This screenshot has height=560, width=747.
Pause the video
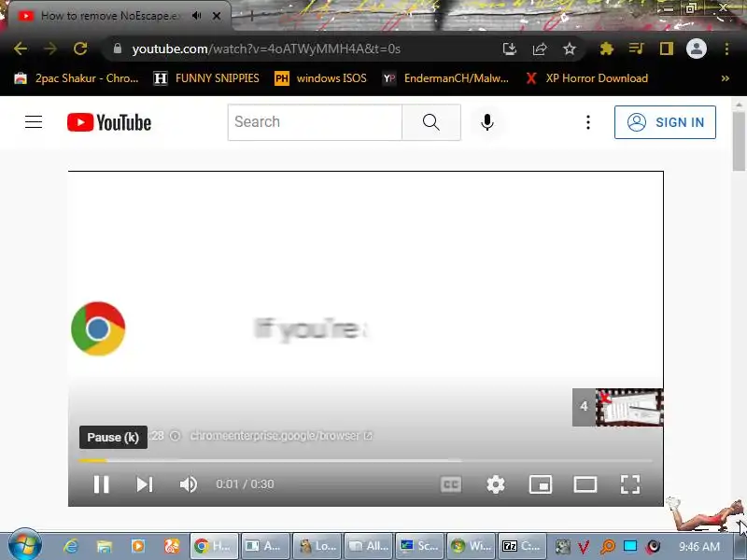(x=101, y=484)
